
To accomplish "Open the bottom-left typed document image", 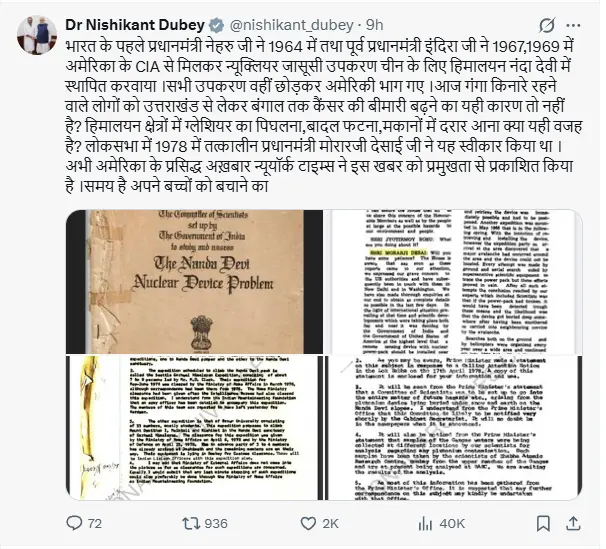I will [194, 428].
